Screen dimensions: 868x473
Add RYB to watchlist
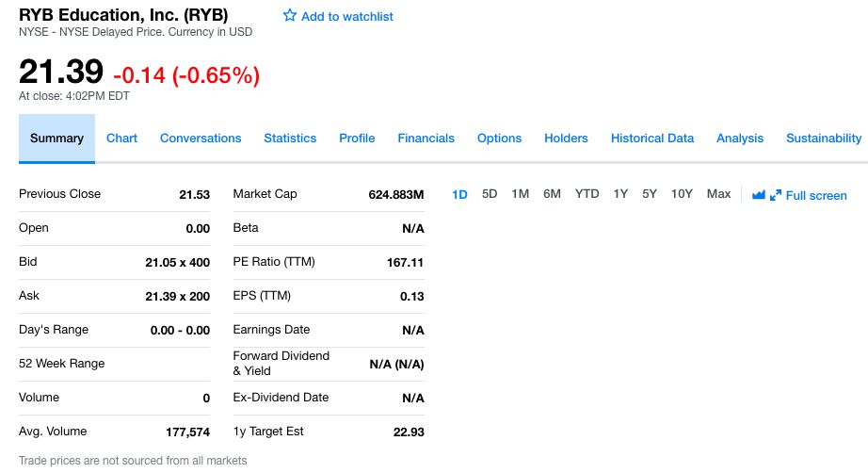click(338, 16)
